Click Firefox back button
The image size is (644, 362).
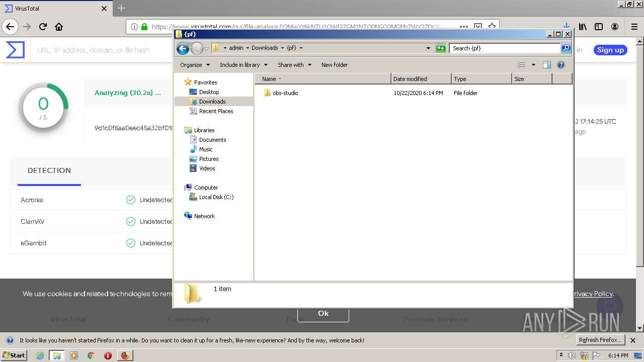(x=10, y=27)
